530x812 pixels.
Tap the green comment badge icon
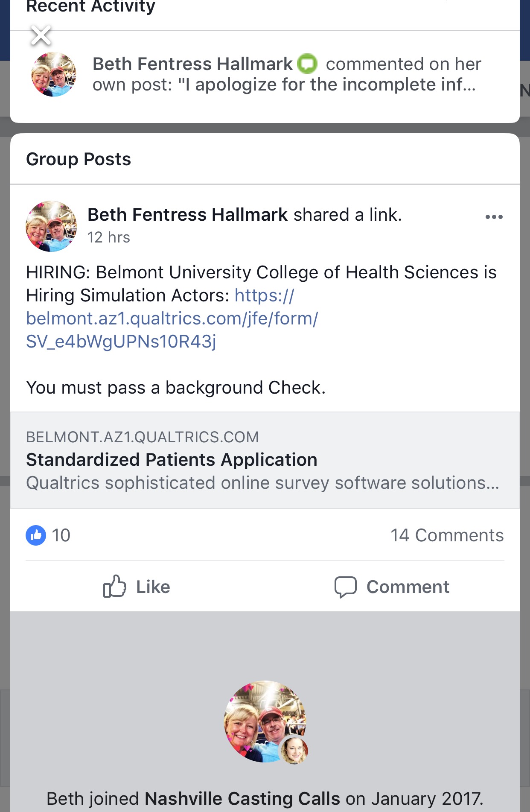coord(307,64)
